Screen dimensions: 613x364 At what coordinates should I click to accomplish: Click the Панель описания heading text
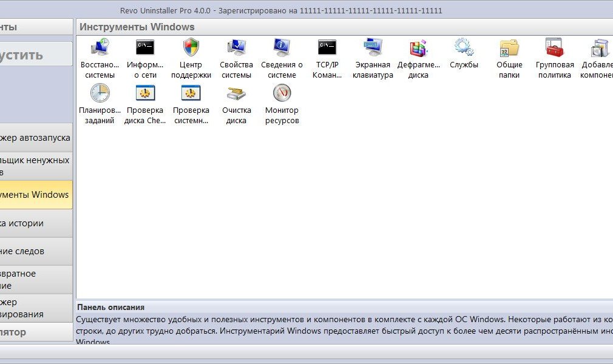click(x=110, y=308)
